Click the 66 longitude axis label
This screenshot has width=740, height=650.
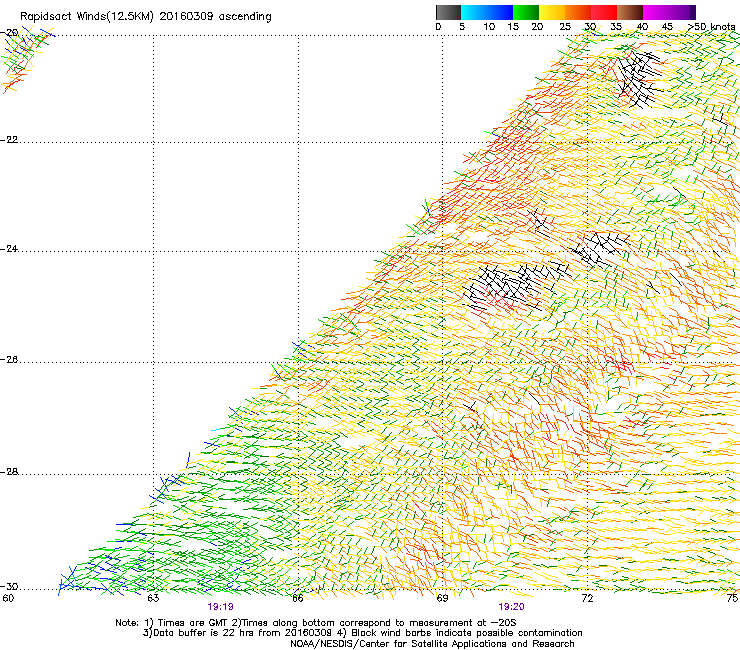click(298, 598)
